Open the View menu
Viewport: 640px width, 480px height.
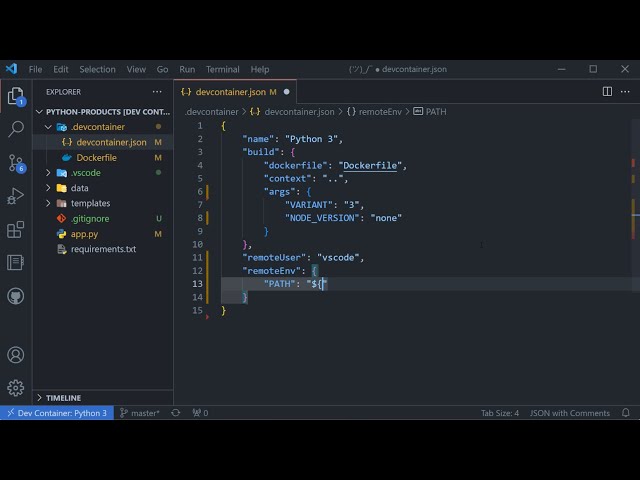(136, 69)
